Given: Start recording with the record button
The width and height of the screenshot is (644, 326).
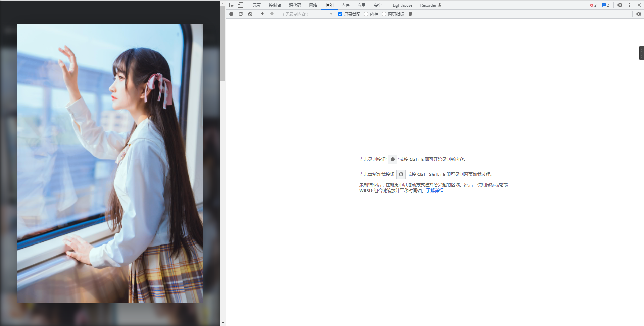Looking at the screenshot, I should [231, 14].
